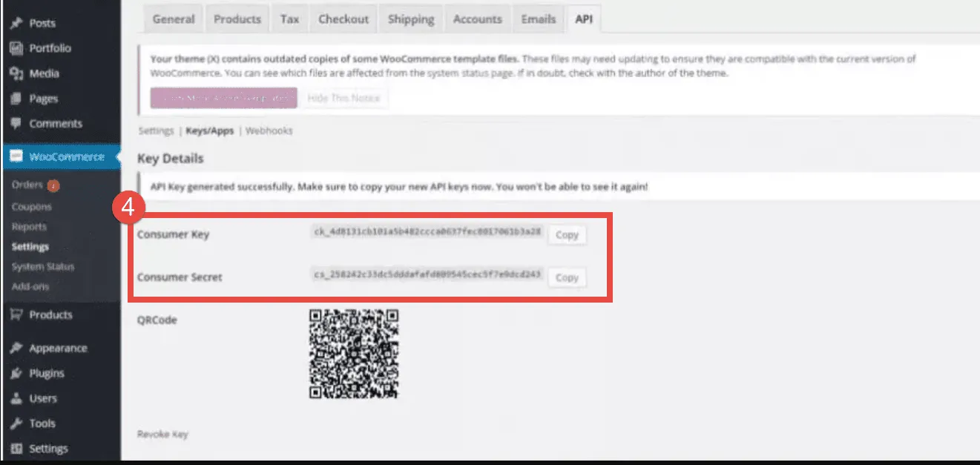980x465 pixels.
Task: Click the Comments bubble icon
Action: [16, 124]
